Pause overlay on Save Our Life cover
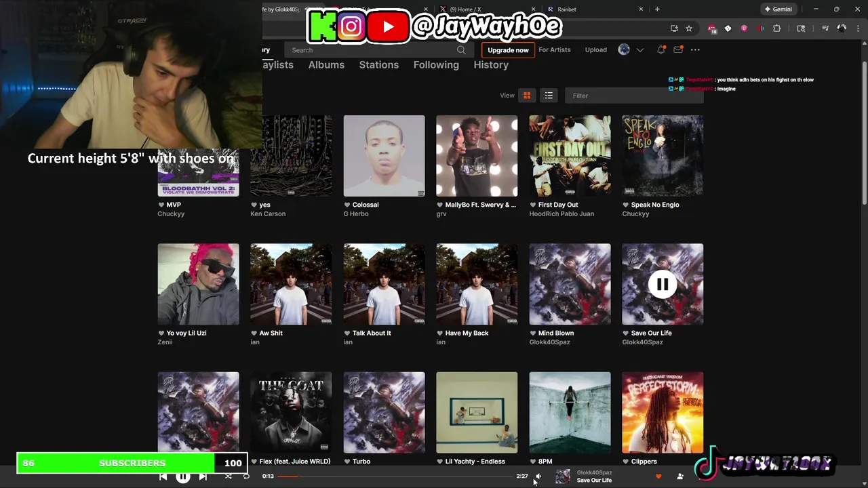The image size is (868, 488). (663, 284)
